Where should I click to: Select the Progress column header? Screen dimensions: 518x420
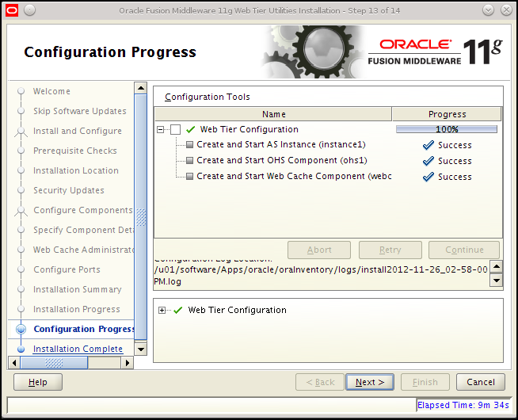[447, 114]
